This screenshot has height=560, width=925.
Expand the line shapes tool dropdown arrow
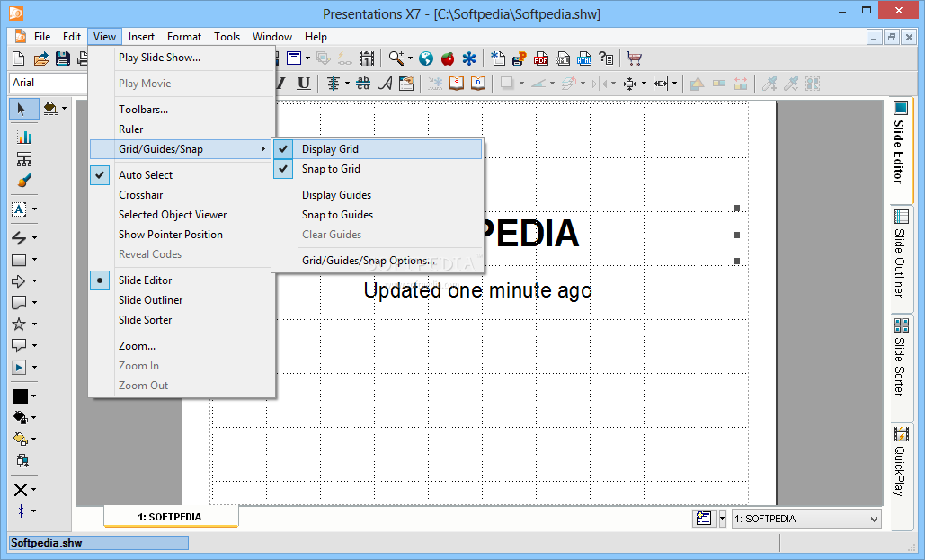click(x=35, y=238)
